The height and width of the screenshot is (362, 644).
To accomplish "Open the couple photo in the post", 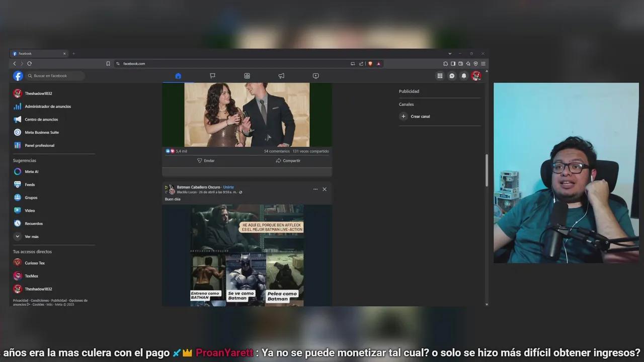I will pos(247,115).
